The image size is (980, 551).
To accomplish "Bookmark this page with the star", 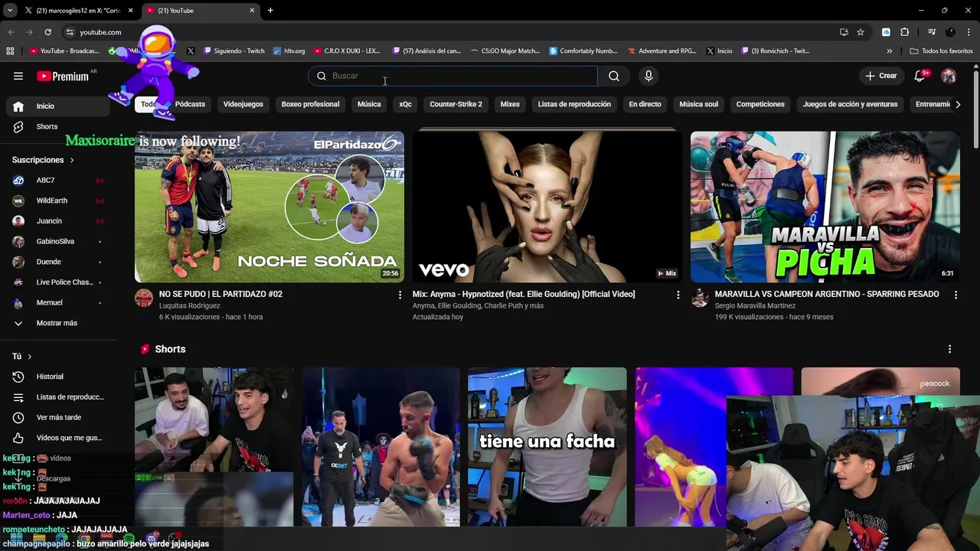I will click(x=861, y=32).
